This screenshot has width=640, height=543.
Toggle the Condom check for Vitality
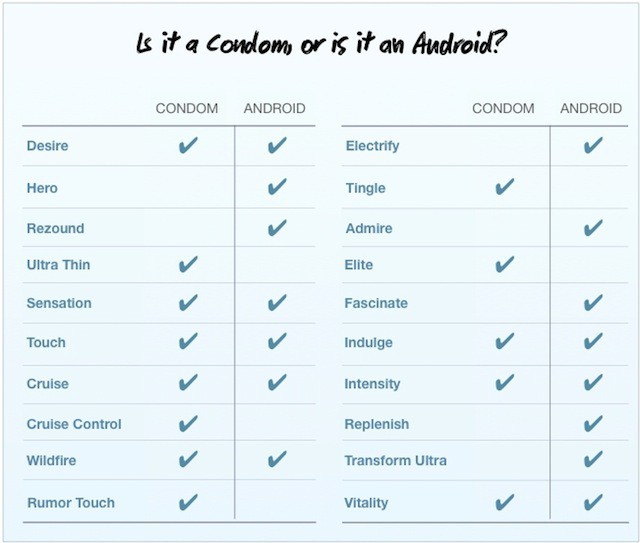click(x=504, y=502)
